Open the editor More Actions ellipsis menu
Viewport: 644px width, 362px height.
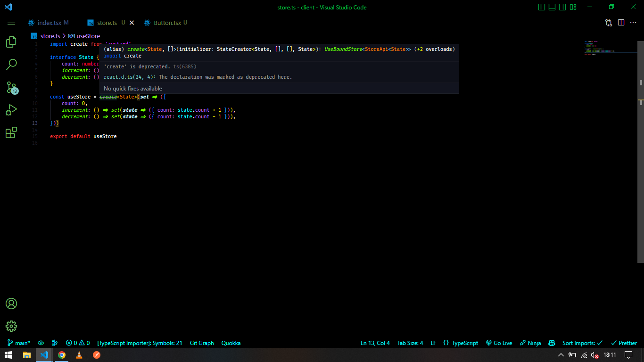pos(634,22)
